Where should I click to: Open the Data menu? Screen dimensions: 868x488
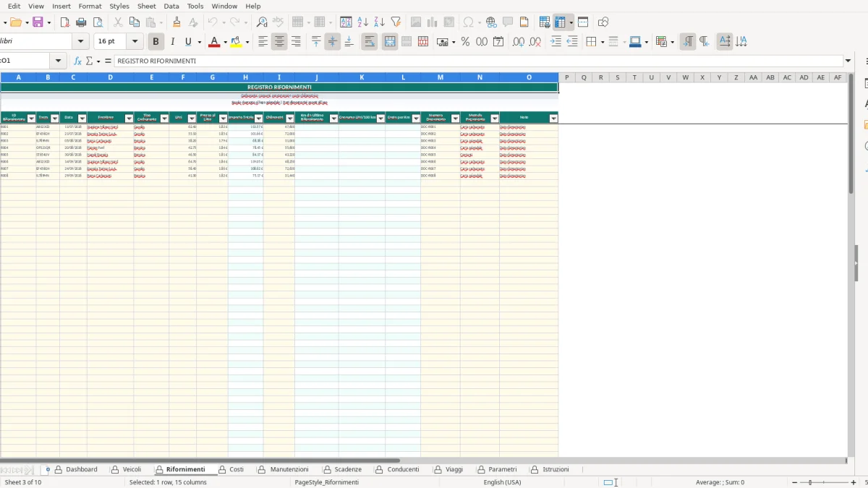tap(171, 6)
